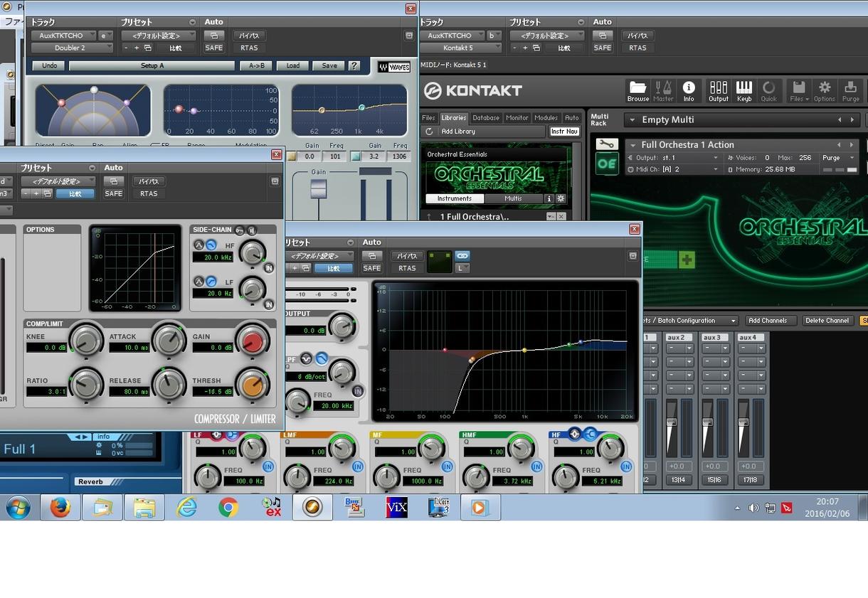Open the Doubler 2 plugin selector dropdown
The height and width of the screenshot is (598, 868).
click(x=71, y=48)
